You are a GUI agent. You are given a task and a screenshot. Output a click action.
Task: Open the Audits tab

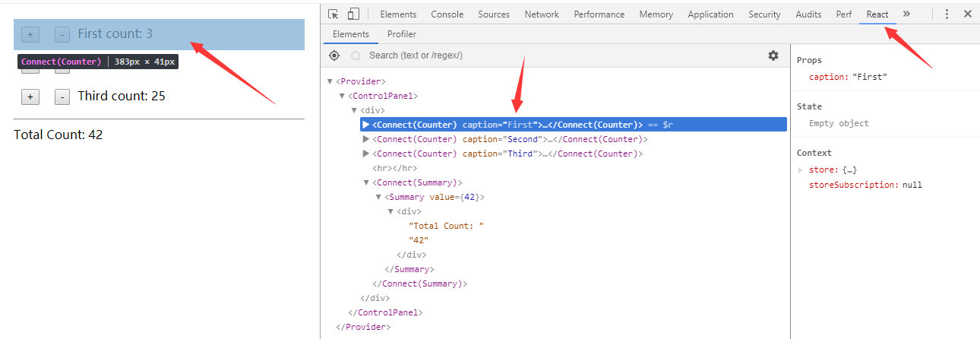coord(808,14)
